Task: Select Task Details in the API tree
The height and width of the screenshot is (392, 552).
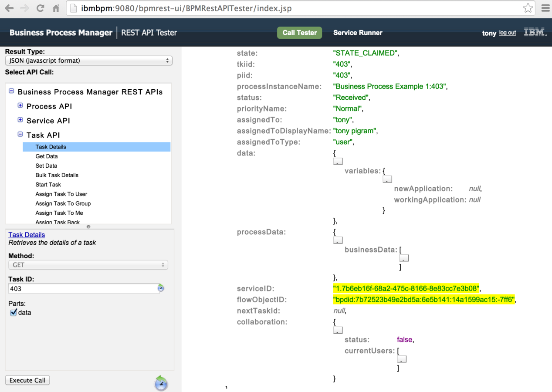Action: (x=97, y=147)
